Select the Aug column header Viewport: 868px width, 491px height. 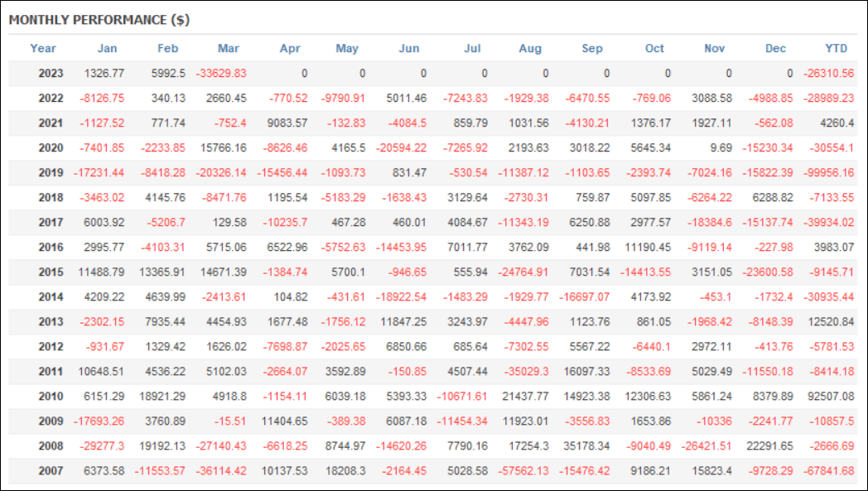(530, 48)
